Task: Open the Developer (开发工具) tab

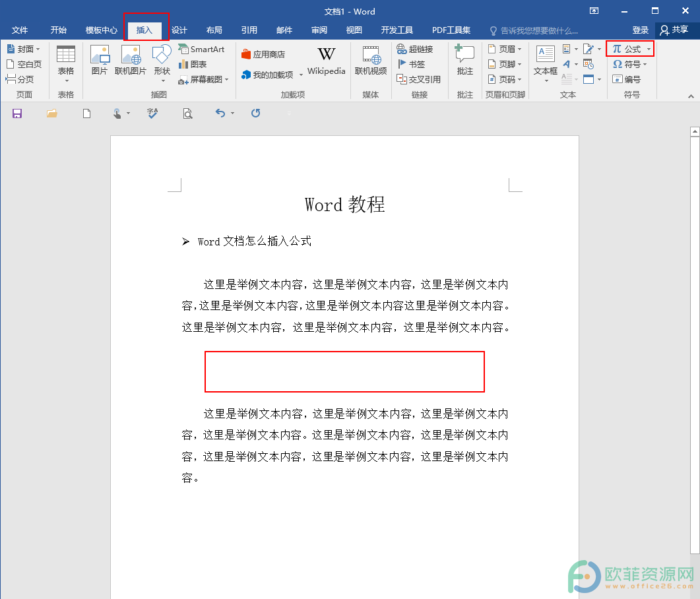Action: coord(397,30)
